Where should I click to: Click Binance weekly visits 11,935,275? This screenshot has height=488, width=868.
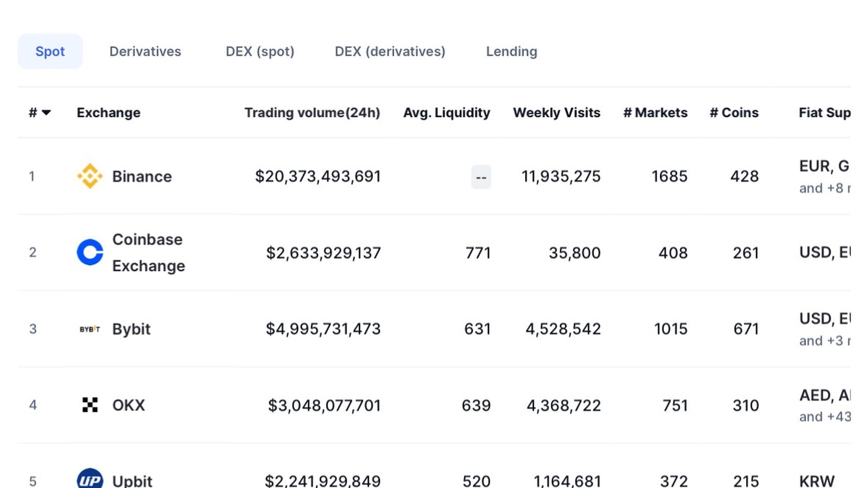click(x=561, y=176)
